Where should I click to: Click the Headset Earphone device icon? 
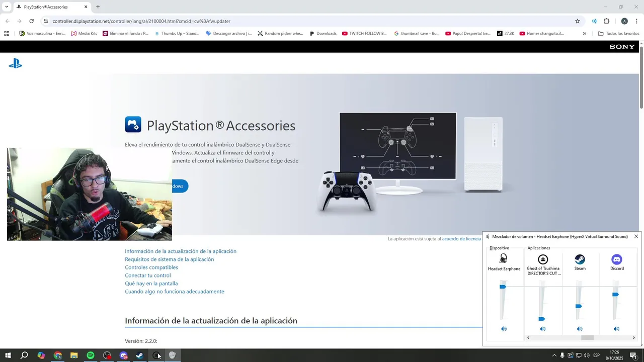click(x=504, y=259)
